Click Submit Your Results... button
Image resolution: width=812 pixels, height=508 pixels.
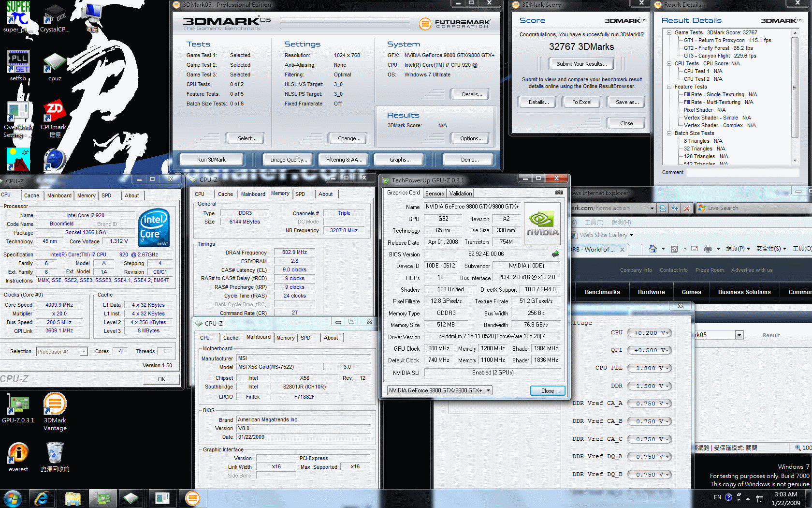click(x=581, y=64)
